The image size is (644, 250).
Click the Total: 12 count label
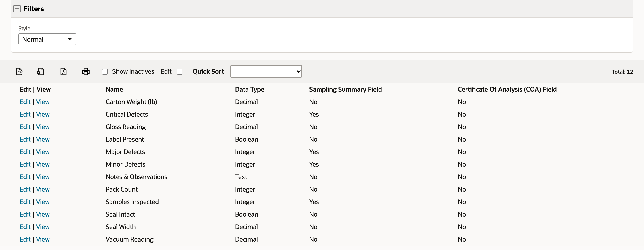[x=622, y=72]
